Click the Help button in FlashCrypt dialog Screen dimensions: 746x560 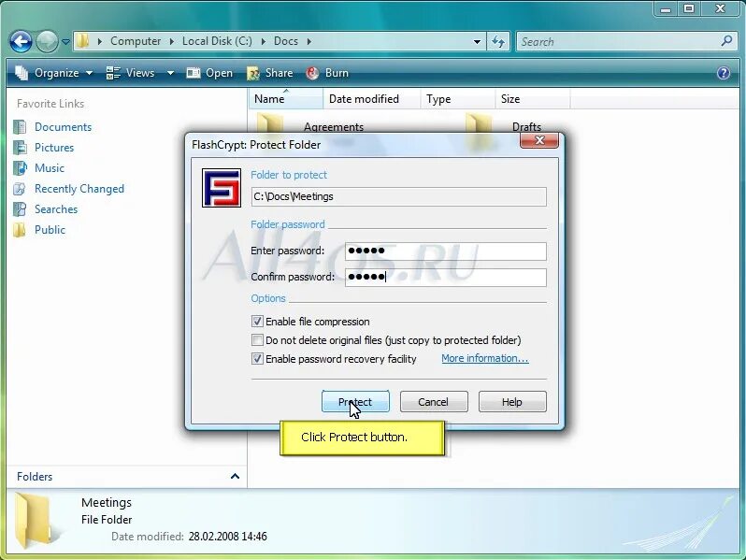[x=512, y=402]
